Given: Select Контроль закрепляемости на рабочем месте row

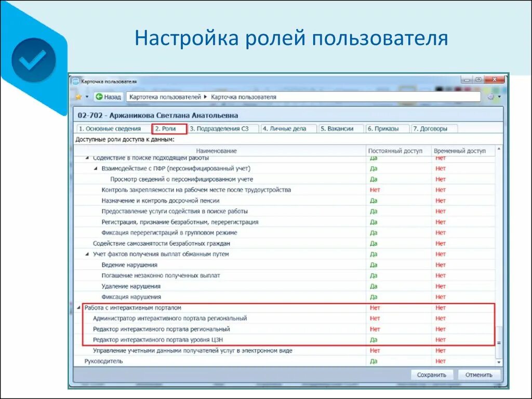Looking at the screenshot, I should coord(284,190).
